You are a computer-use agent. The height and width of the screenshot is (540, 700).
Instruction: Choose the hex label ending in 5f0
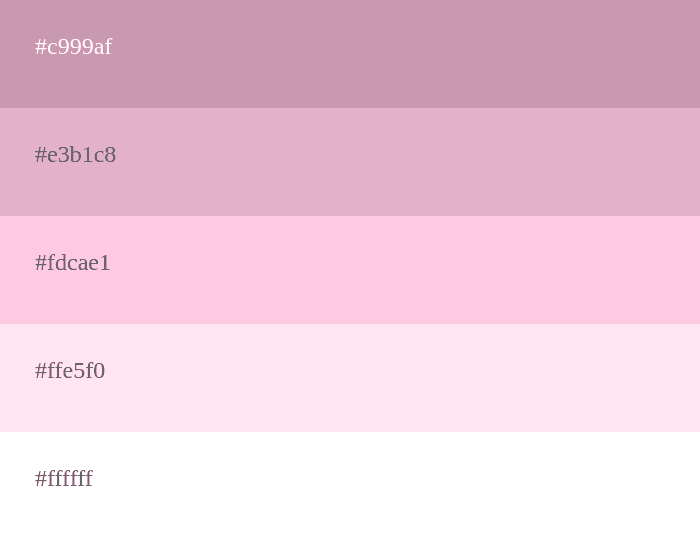pos(70,371)
